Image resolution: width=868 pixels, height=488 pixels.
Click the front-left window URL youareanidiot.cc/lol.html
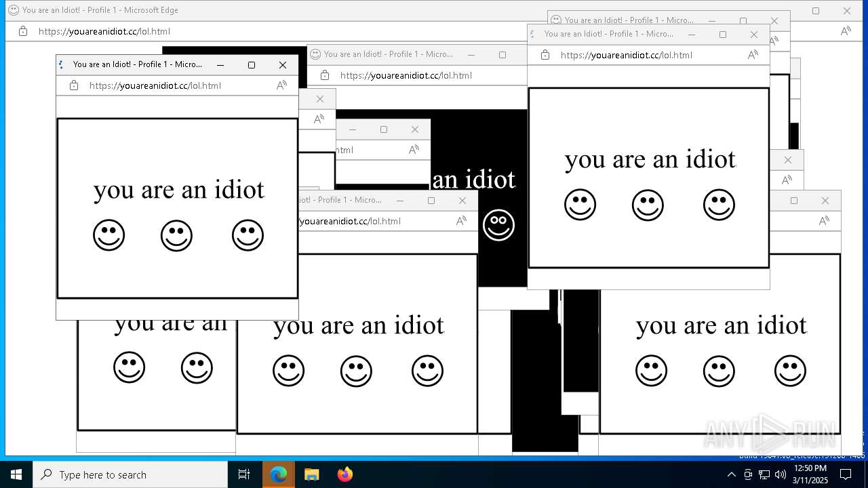(x=155, y=85)
